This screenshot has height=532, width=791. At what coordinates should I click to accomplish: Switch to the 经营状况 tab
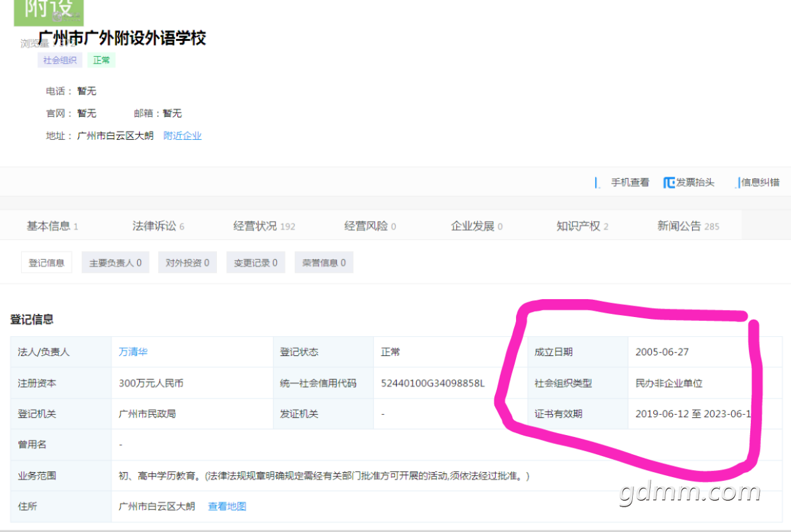264,226
